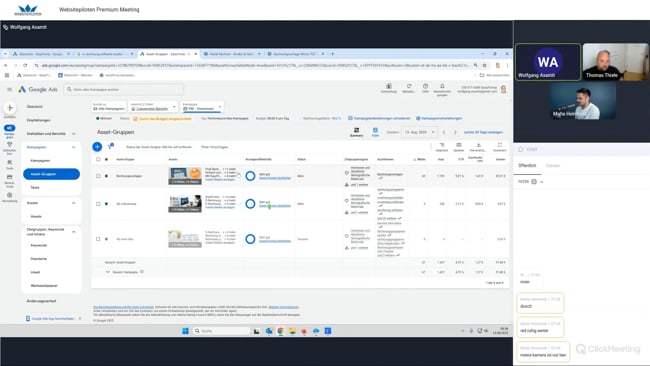The width and height of the screenshot is (650, 366).
Task: Open Standorte in the side menu
Action: click(39, 259)
